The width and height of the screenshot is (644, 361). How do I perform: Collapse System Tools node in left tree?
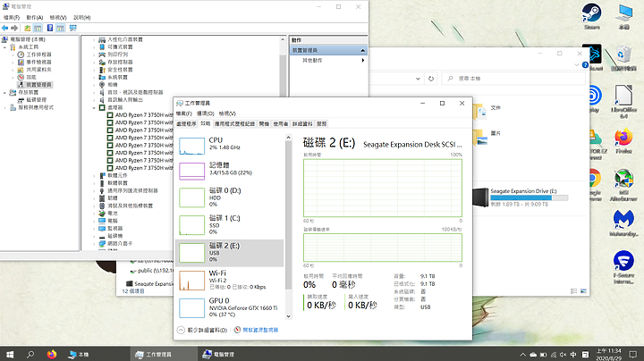tap(5, 47)
